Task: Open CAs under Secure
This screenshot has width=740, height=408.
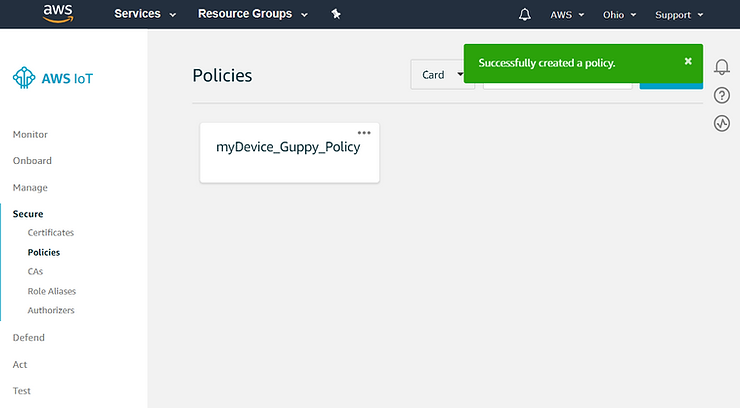Action: pos(35,272)
